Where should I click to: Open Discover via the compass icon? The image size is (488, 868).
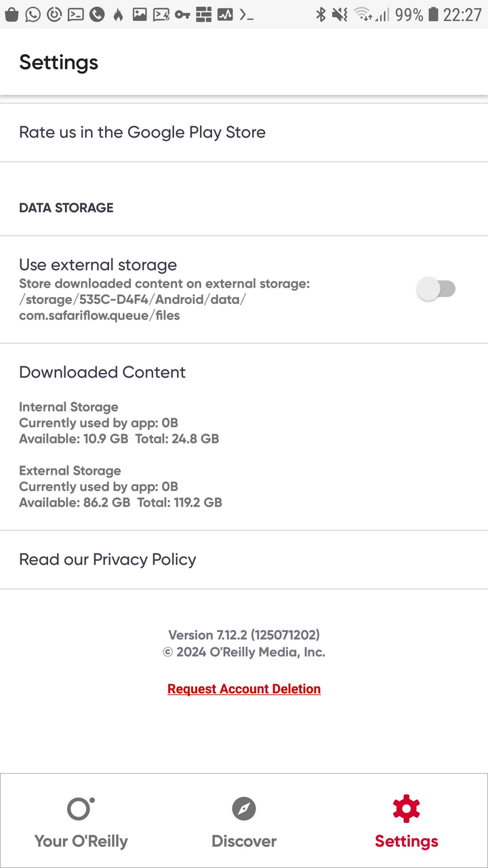tap(244, 808)
